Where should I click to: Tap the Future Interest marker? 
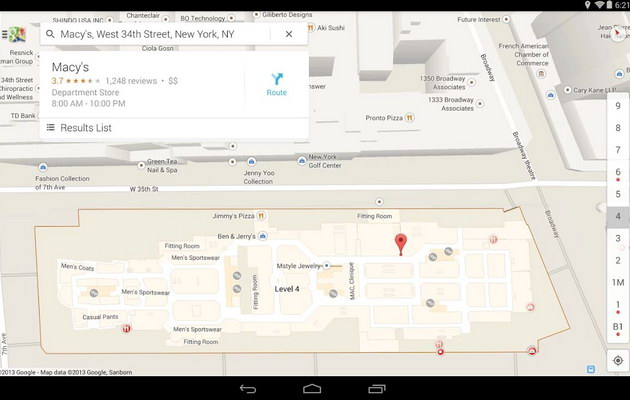pos(507,19)
